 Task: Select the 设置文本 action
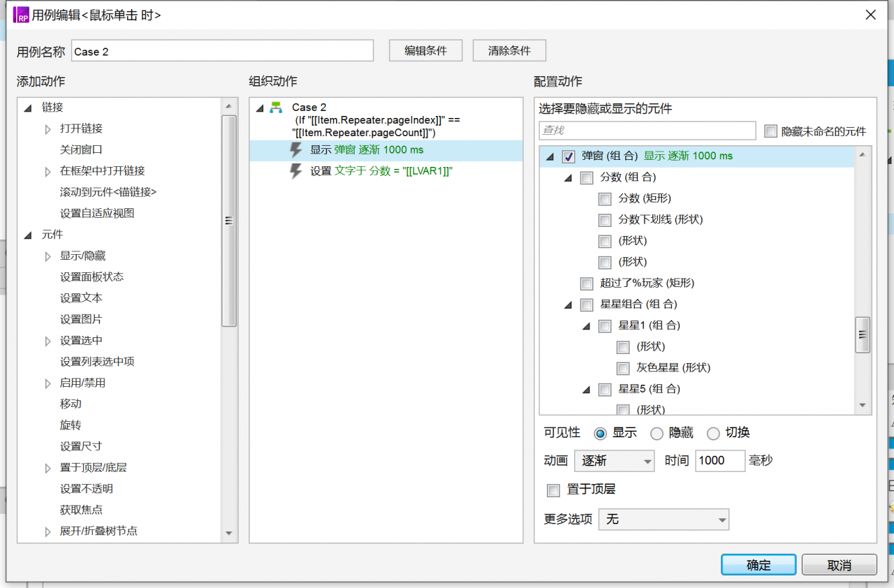[x=81, y=298]
